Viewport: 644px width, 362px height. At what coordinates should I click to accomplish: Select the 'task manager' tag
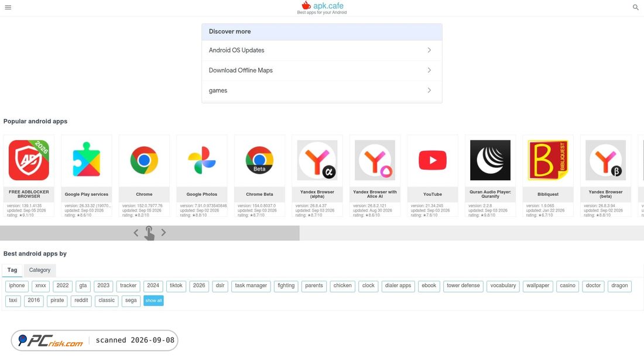[x=251, y=286]
